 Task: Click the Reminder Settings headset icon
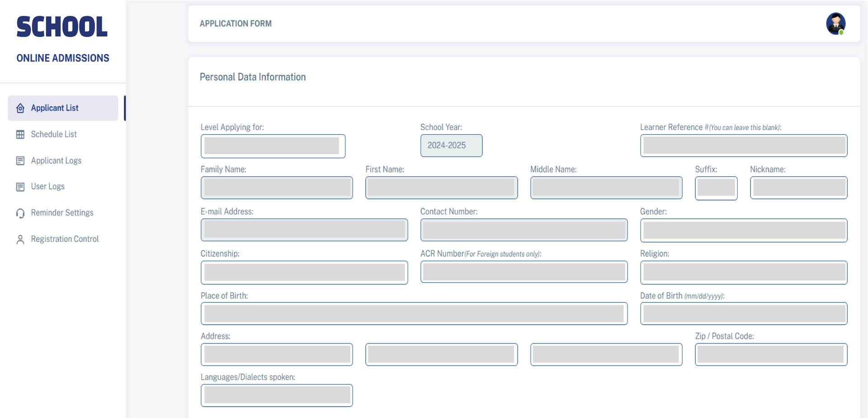pos(20,213)
